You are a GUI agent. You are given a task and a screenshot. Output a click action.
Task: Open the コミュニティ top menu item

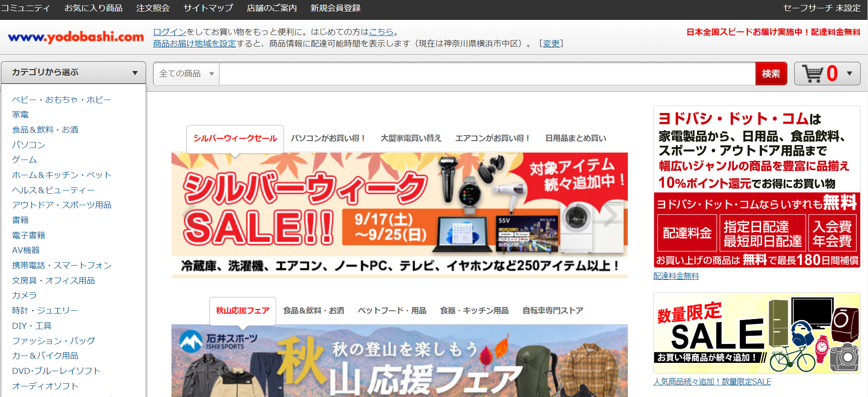pyautogui.click(x=25, y=8)
